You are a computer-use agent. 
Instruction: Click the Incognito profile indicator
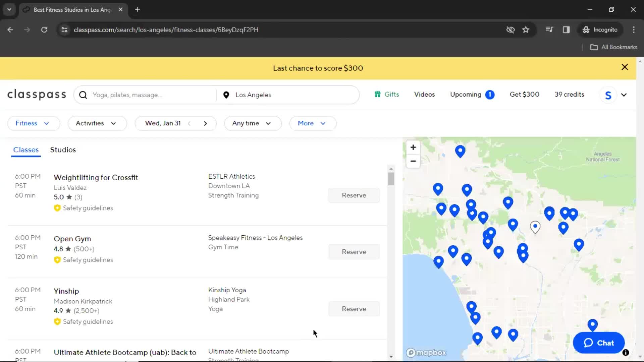[600, 30]
